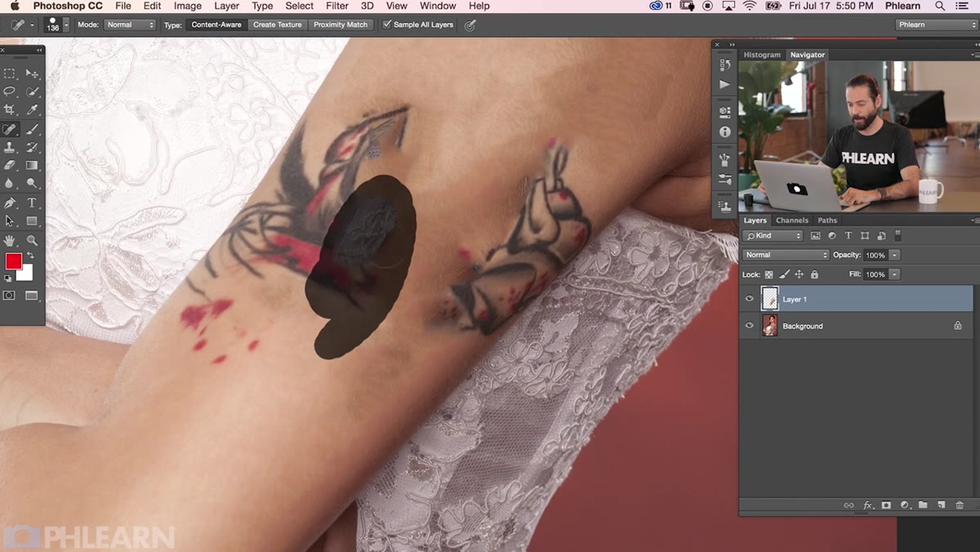Open the Filter menu
Viewport: 980px width, 552px height.
(336, 6)
